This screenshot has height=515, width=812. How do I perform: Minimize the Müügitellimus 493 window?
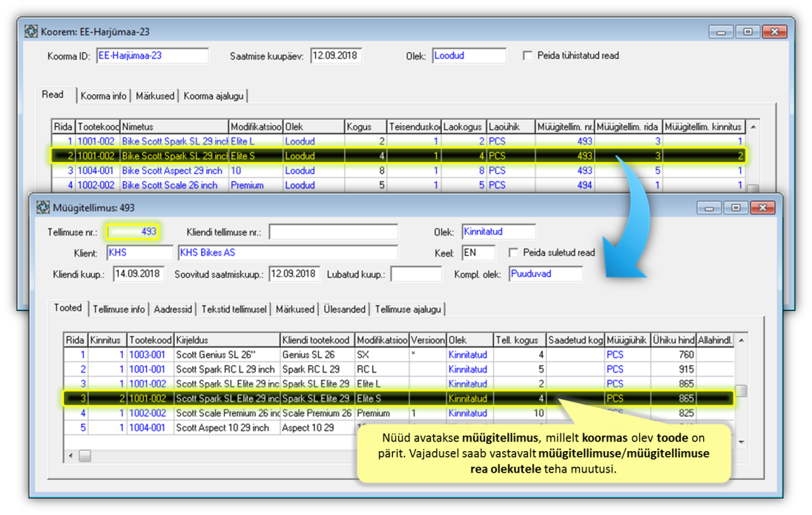(710, 208)
